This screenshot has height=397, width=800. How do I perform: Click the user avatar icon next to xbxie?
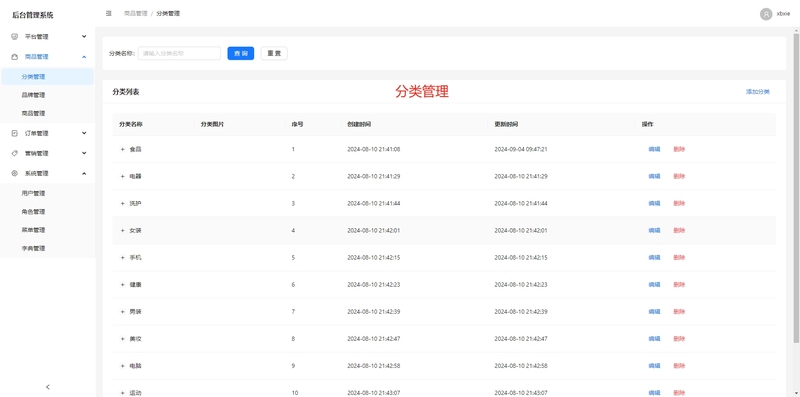[766, 14]
